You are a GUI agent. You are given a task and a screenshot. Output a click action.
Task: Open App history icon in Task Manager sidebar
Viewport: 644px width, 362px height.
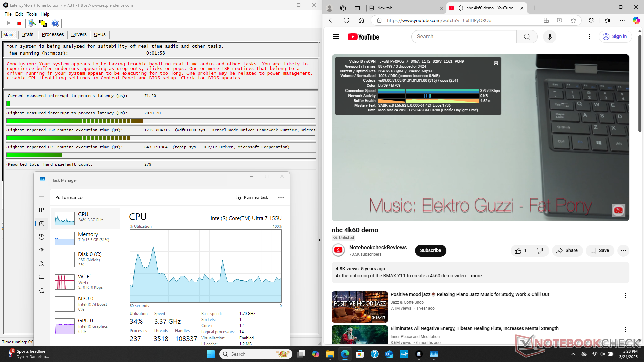pos(42,237)
